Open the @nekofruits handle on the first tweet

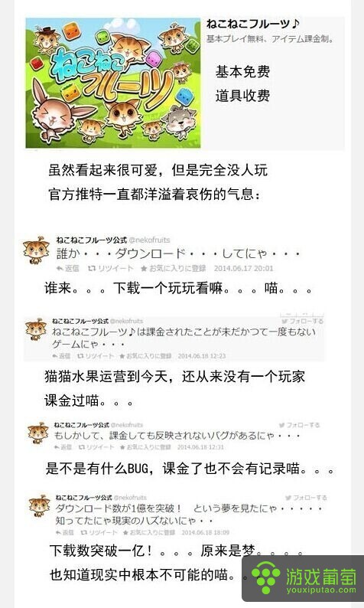(149, 240)
